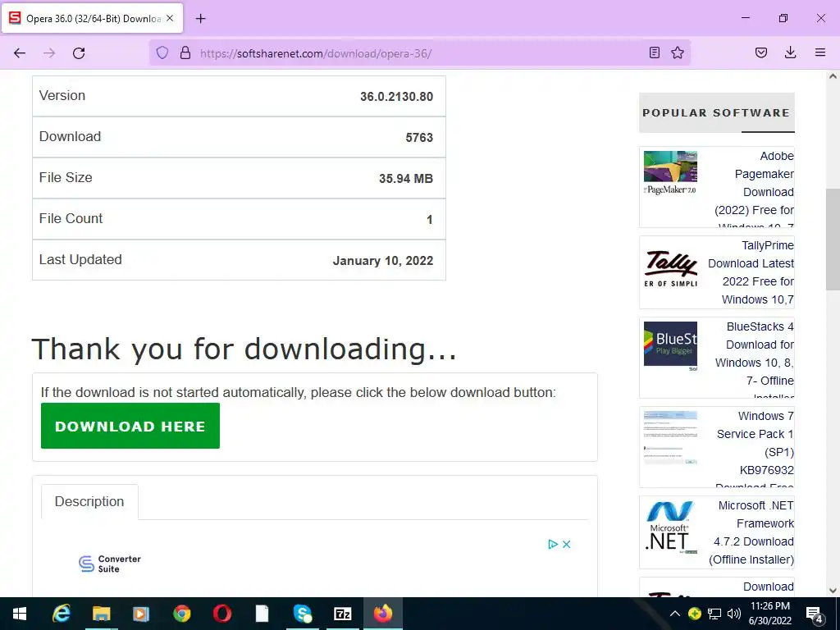
Task: View site security padlock info
Action: coord(185,52)
